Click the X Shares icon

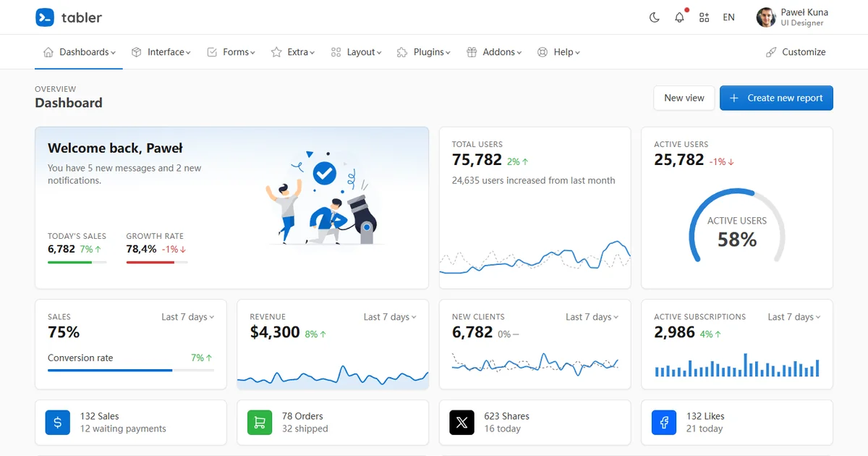click(x=461, y=423)
